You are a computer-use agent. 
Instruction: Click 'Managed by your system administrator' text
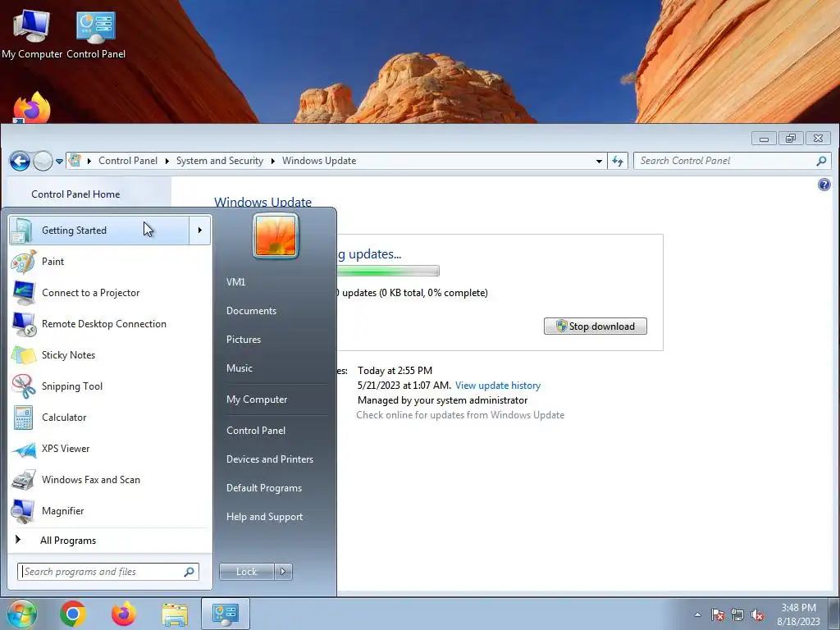click(x=442, y=400)
